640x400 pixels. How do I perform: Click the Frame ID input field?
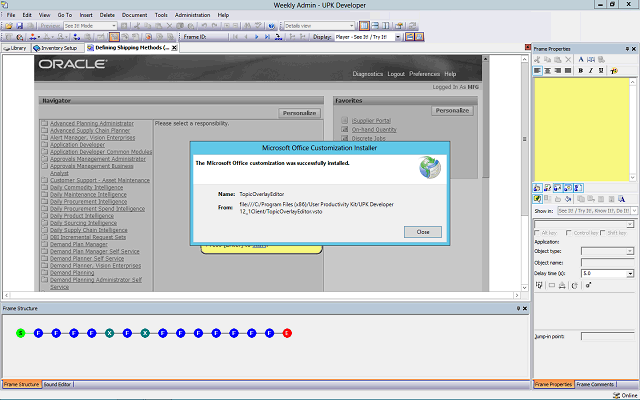tap(218, 37)
